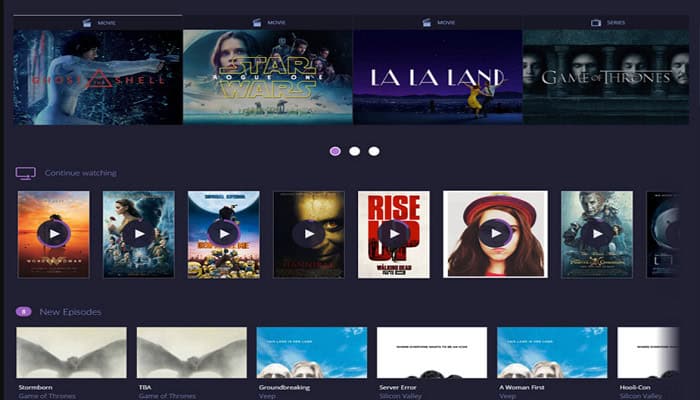Play the Wonder Woman poster

point(54,233)
